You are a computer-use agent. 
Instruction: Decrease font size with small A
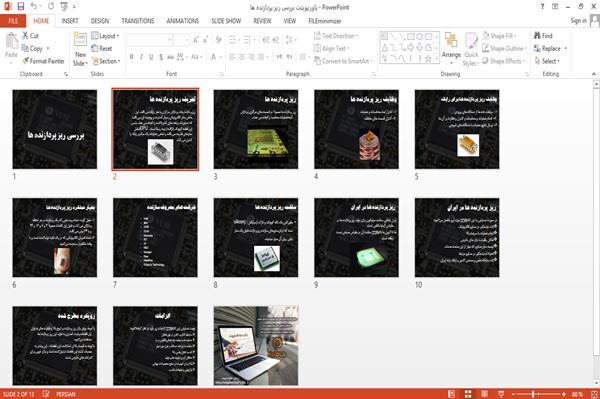[x=205, y=40]
